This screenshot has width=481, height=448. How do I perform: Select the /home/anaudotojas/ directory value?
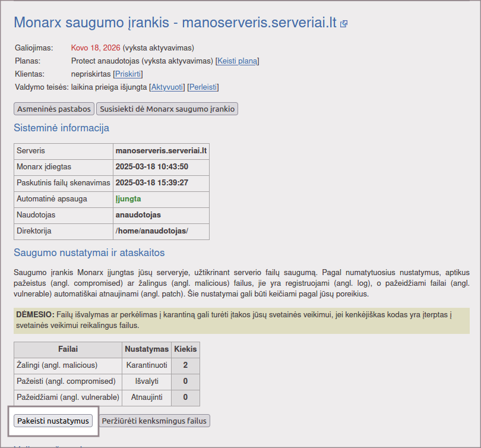152,231
